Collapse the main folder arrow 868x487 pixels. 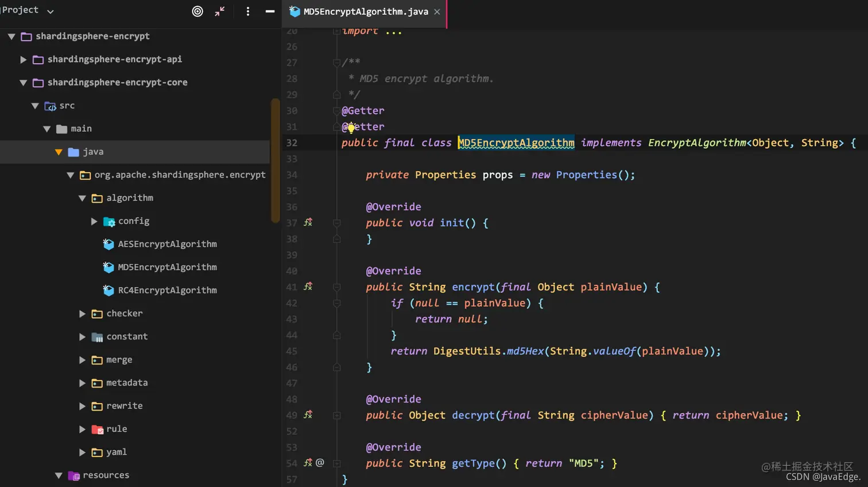[x=46, y=129]
